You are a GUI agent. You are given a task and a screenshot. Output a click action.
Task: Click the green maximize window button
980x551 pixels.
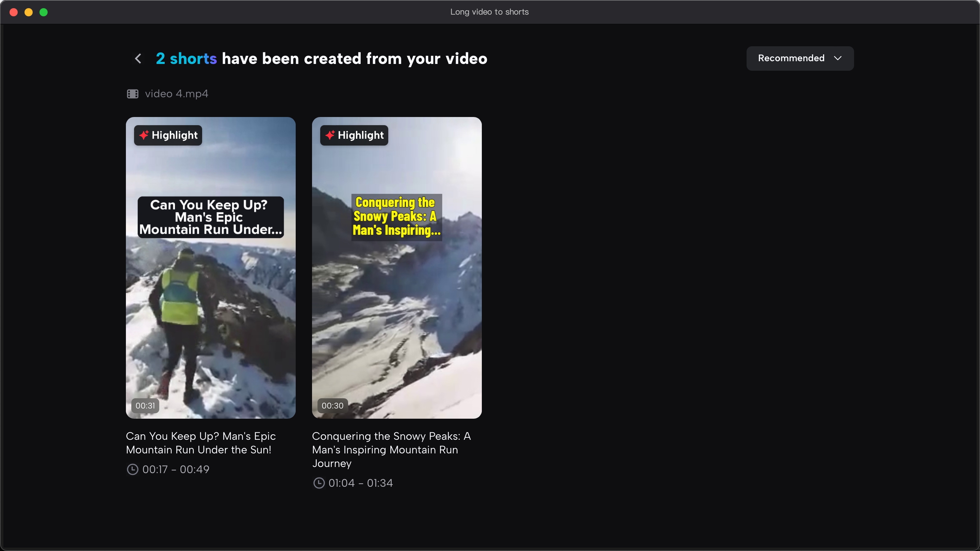(x=44, y=12)
